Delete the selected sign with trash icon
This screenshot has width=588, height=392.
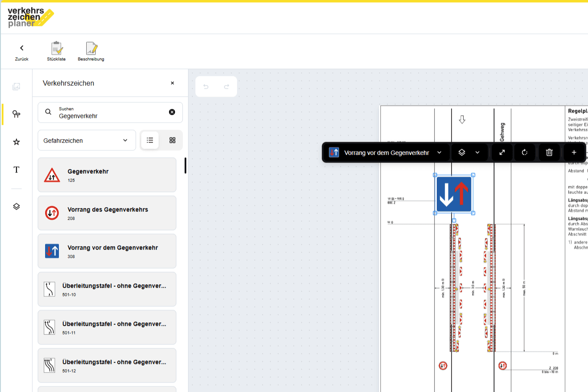point(549,152)
